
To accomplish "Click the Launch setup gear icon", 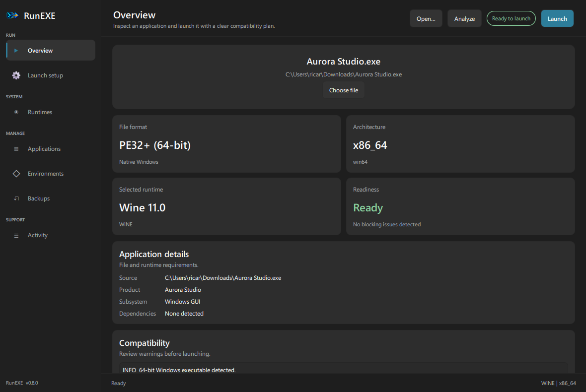I will click(x=16, y=75).
